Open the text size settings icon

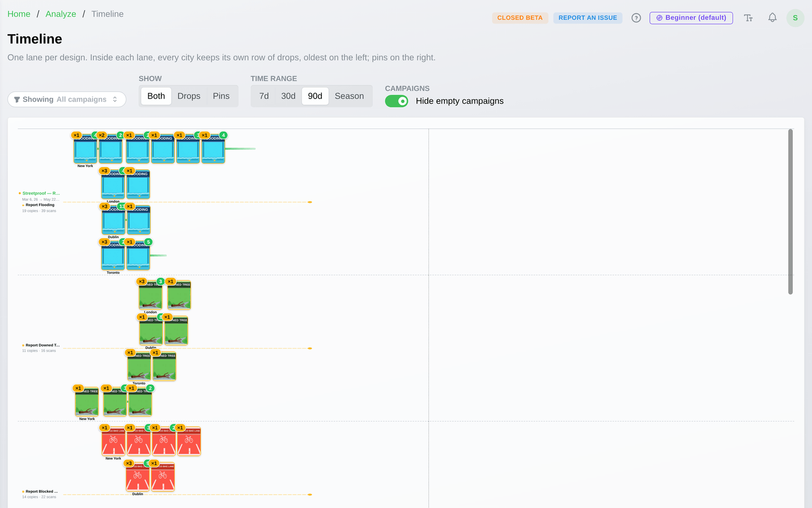[749, 18]
